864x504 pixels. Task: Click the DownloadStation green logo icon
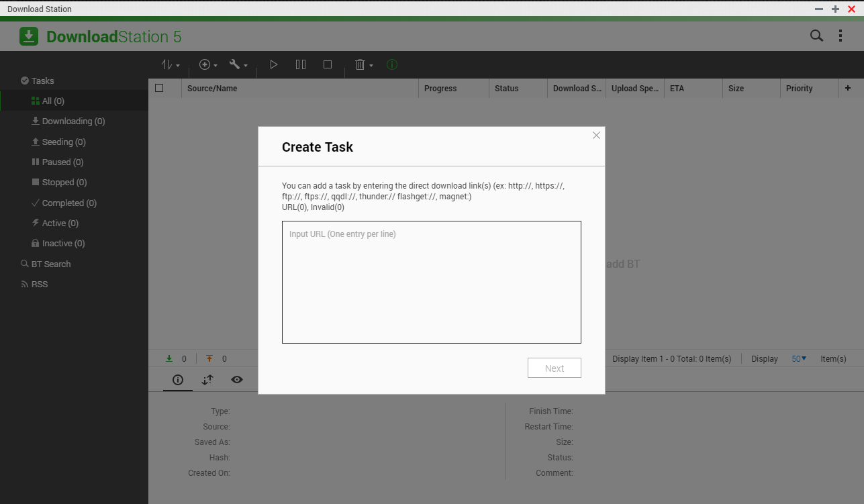coord(29,36)
